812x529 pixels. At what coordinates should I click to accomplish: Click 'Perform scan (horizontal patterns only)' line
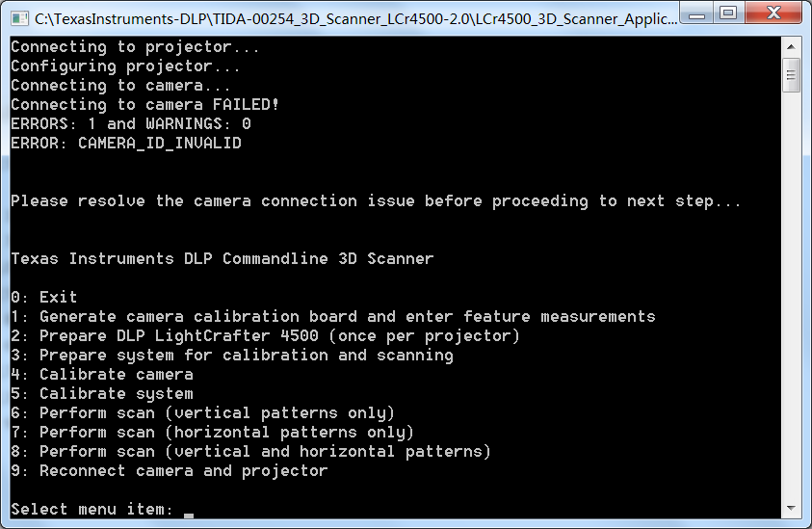click(x=213, y=432)
